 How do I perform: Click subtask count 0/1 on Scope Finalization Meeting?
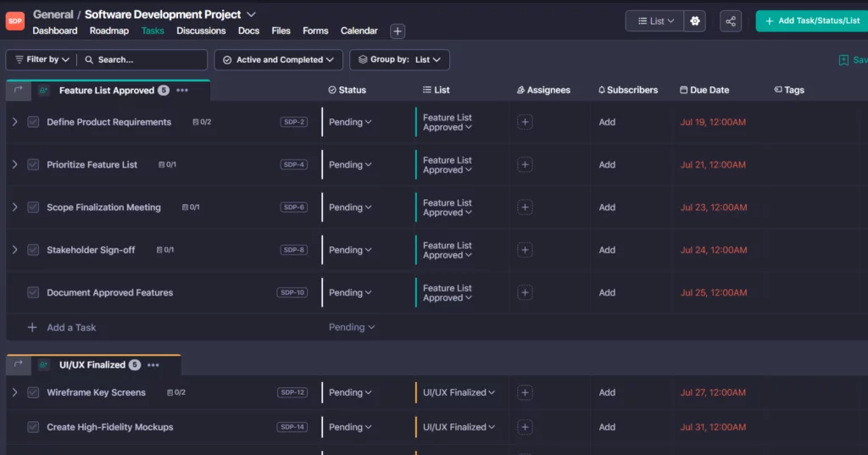click(191, 207)
